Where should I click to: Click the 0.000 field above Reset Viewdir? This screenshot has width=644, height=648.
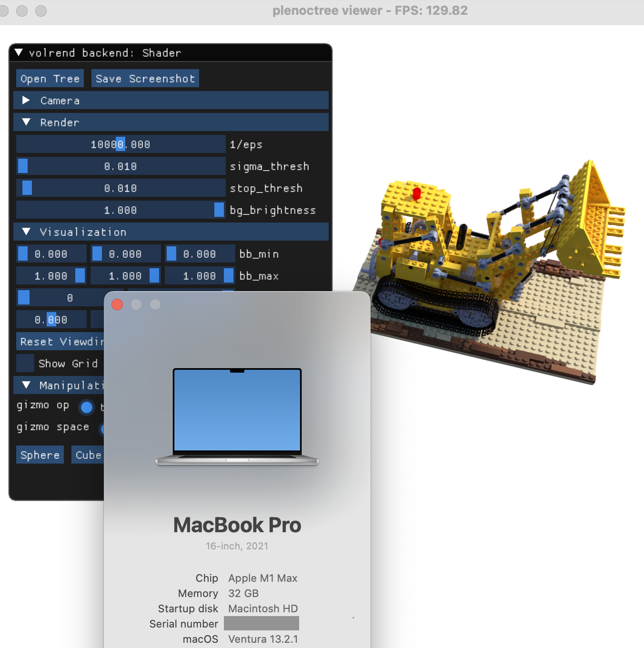click(x=51, y=320)
